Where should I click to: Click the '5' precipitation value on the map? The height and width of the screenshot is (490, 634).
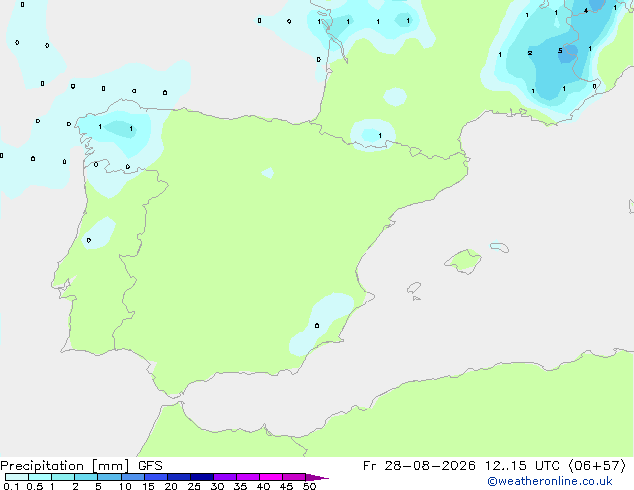click(560, 51)
